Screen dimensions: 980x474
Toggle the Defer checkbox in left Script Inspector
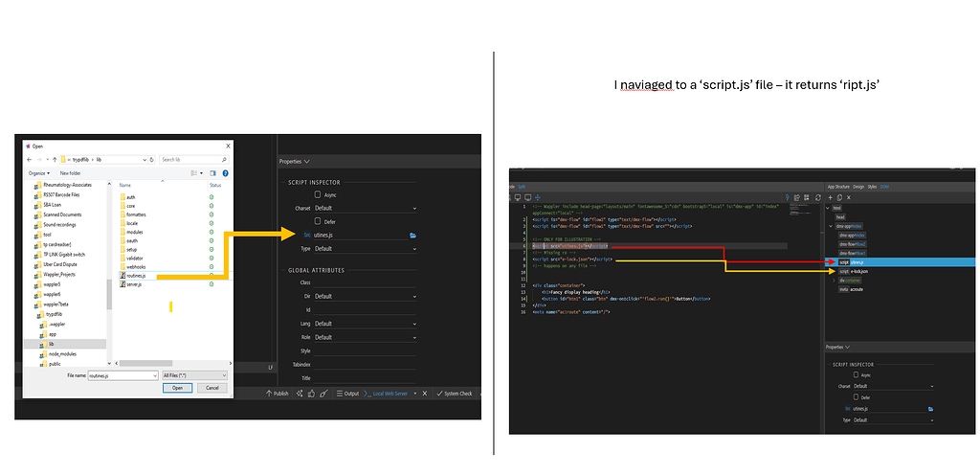pos(319,221)
